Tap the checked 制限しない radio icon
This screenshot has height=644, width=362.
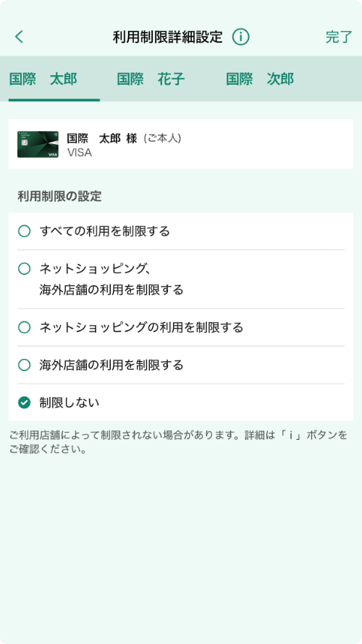24,402
